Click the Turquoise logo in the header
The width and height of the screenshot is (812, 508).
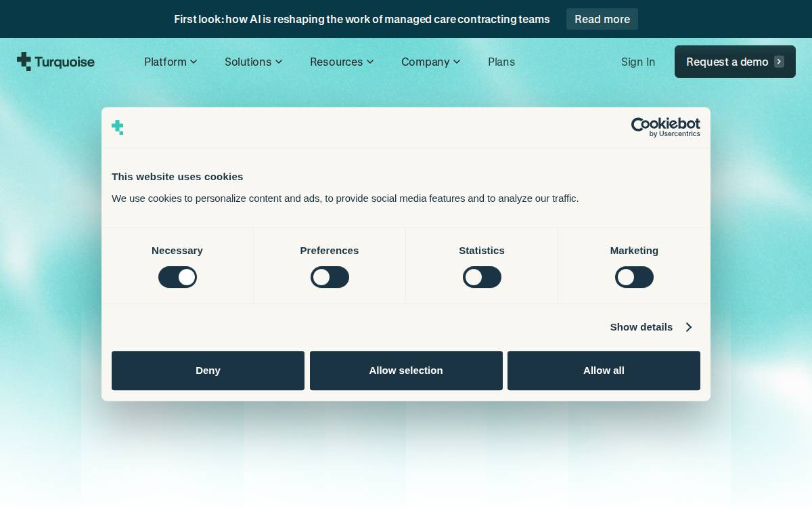point(55,62)
